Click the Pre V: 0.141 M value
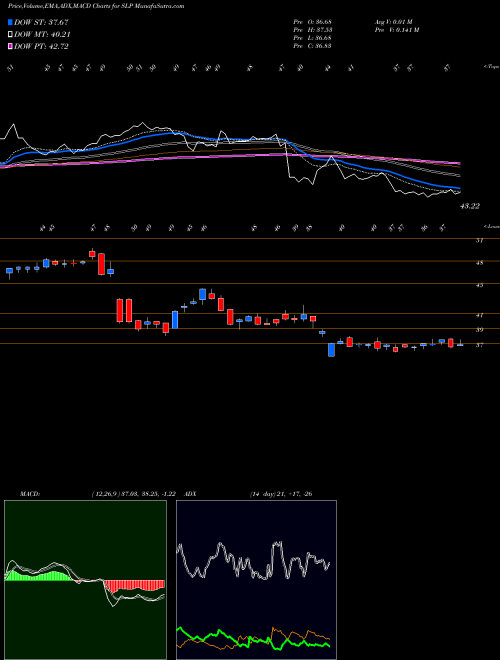The width and height of the screenshot is (500, 660). [396, 30]
